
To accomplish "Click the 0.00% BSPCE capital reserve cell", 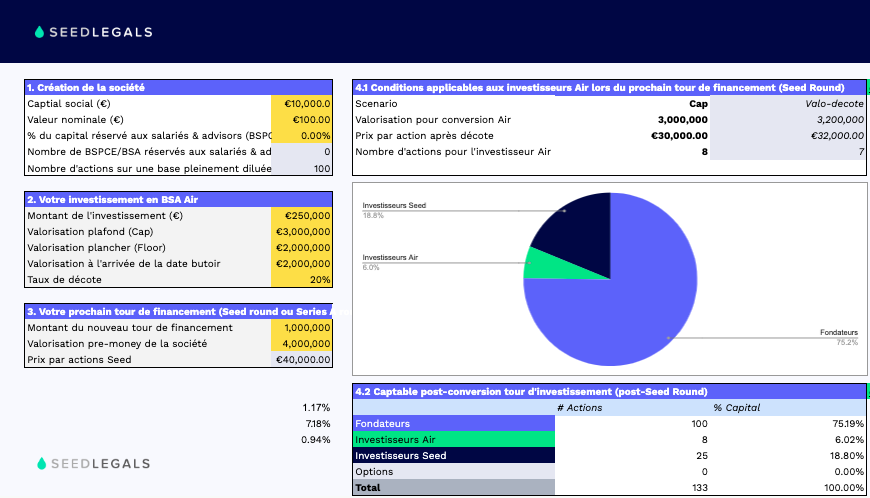I will click(x=301, y=135).
